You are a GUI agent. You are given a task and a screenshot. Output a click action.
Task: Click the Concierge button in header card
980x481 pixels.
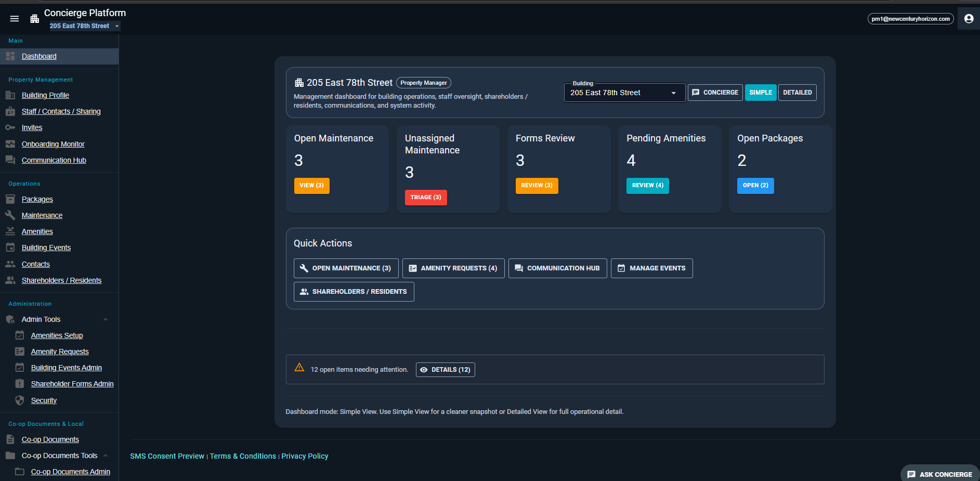715,93
